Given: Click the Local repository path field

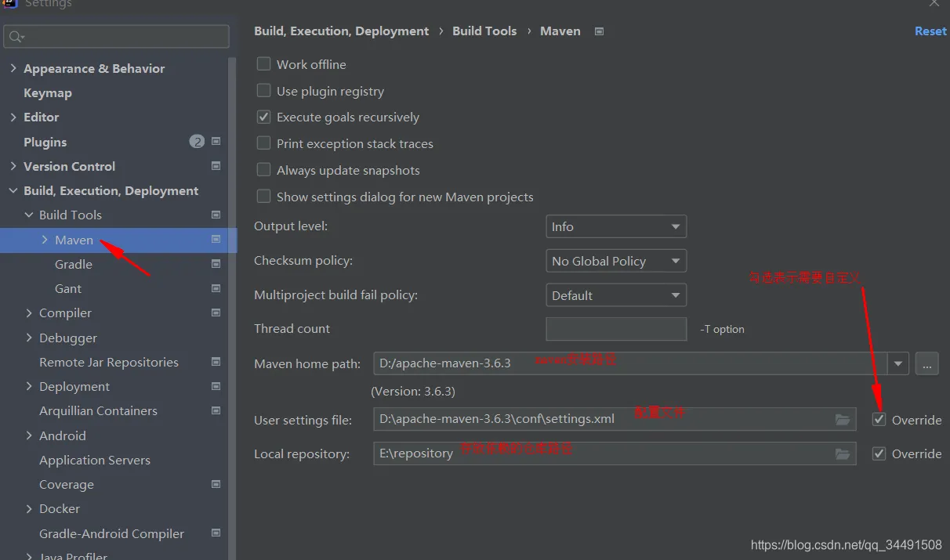Looking at the screenshot, I should (x=615, y=453).
